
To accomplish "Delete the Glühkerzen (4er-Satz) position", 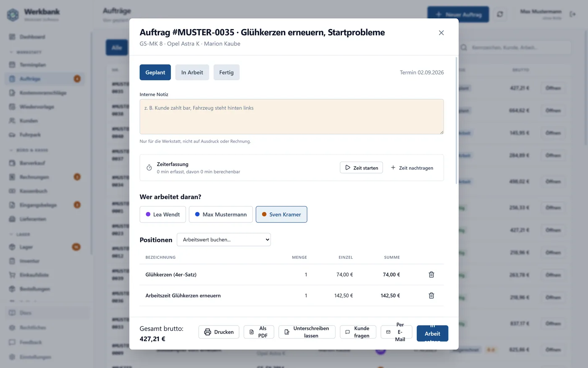I will [431, 275].
